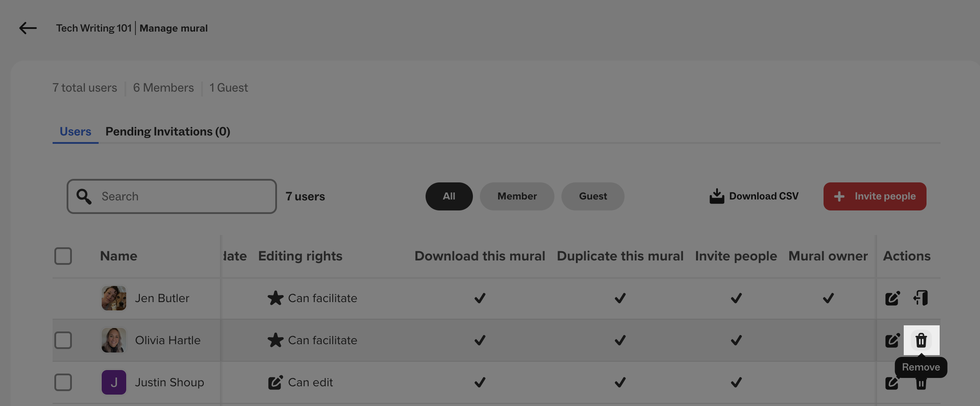Click the search magnifying glass icon
This screenshot has height=406, width=980.
pos(84,196)
